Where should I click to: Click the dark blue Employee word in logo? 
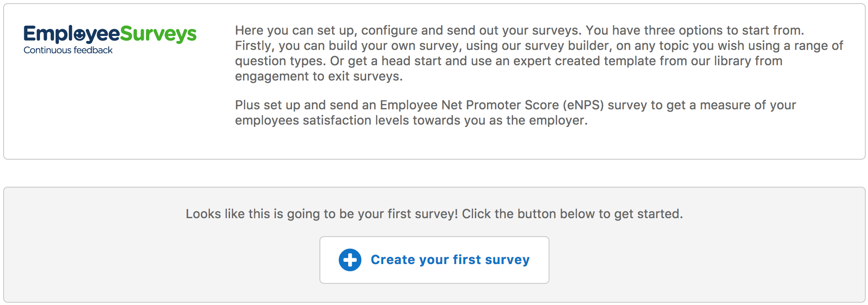72,34
